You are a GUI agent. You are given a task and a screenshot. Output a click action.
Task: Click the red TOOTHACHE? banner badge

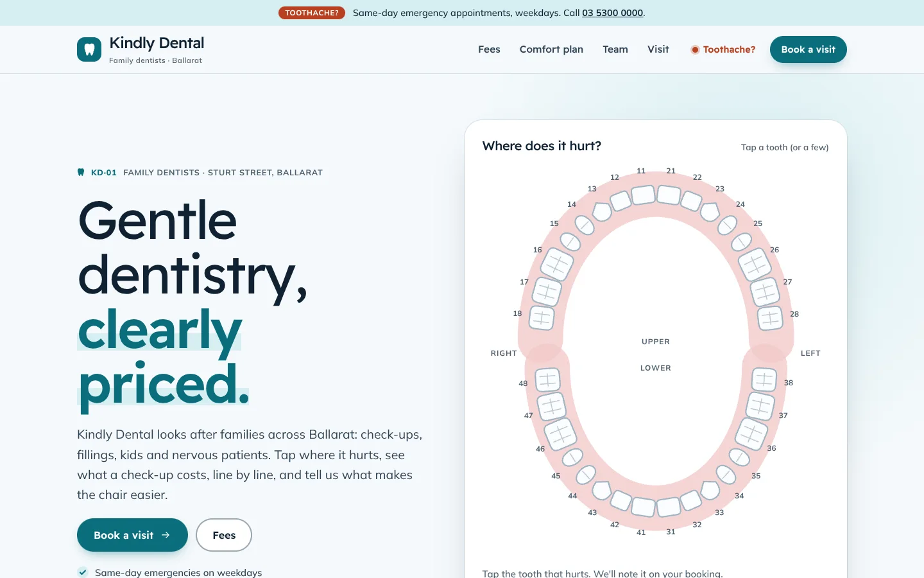[x=312, y=13]
